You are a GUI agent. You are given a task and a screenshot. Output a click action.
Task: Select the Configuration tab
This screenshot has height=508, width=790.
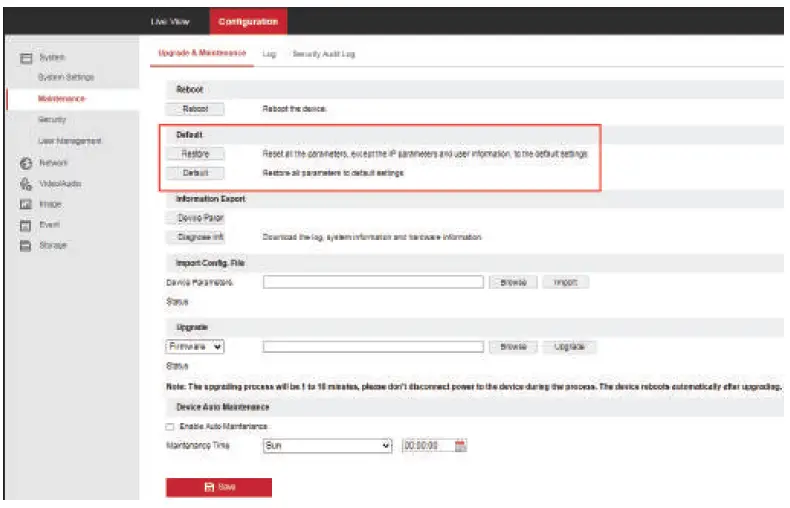point(248,22)
